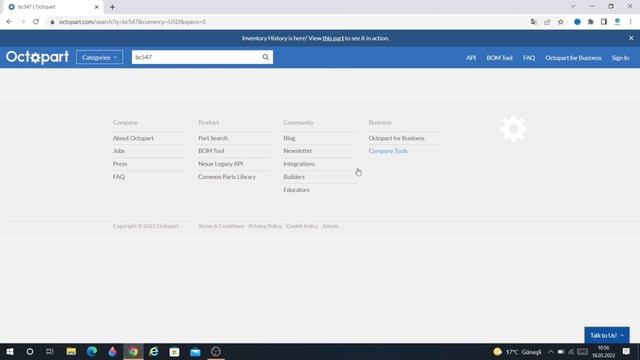640x360 pixels.
Task: Open Task View on the taskbar
Action: pyautogui.click(x=50, y=351)
